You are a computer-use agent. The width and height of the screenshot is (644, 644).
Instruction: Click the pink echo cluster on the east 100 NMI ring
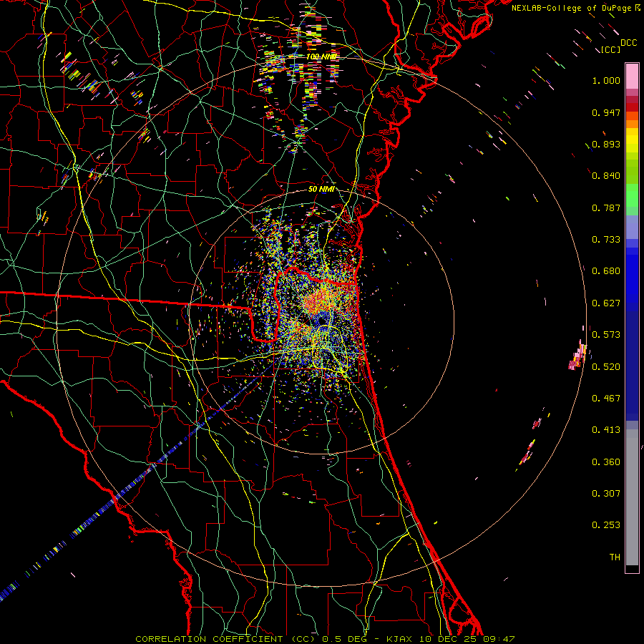pos(578,356)
